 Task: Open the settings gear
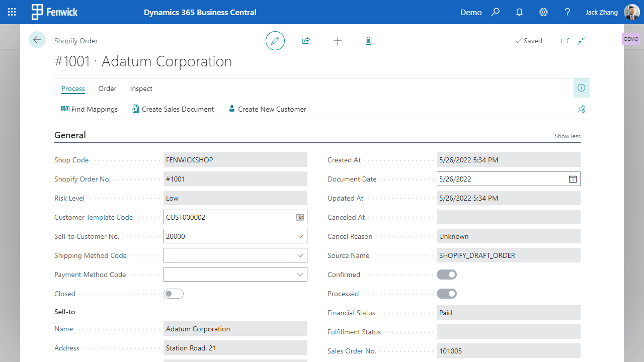[x=543, y=12]
